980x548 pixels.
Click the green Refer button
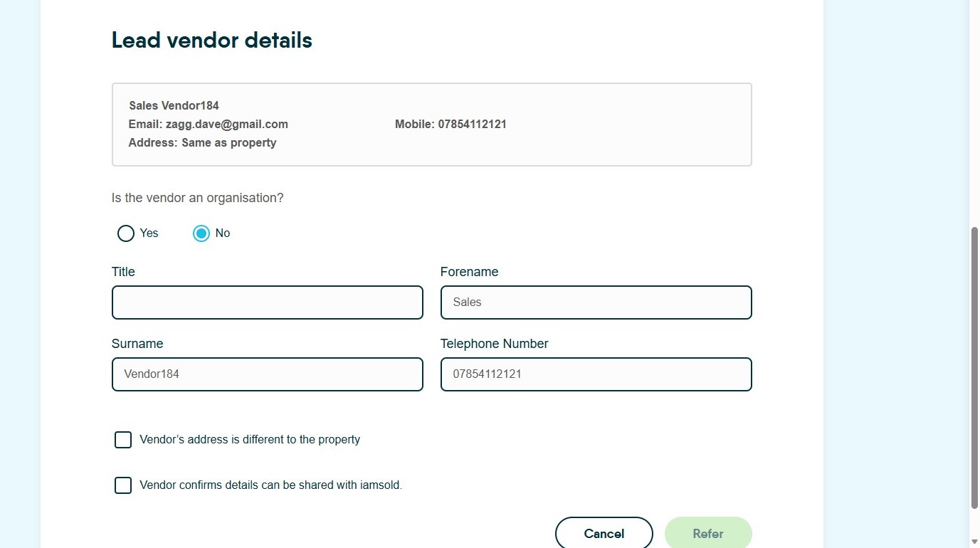tap(708, 533)
